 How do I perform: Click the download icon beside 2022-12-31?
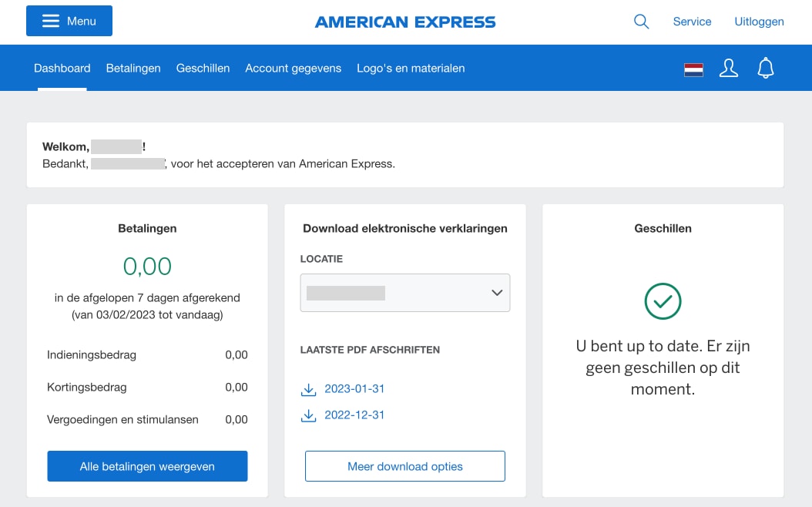click(309, 415)
